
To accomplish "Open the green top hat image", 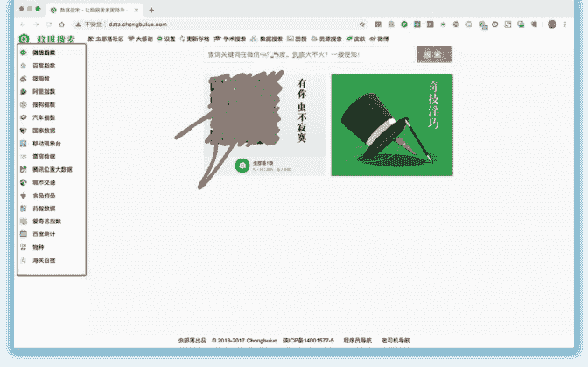I will pos(392,125).
